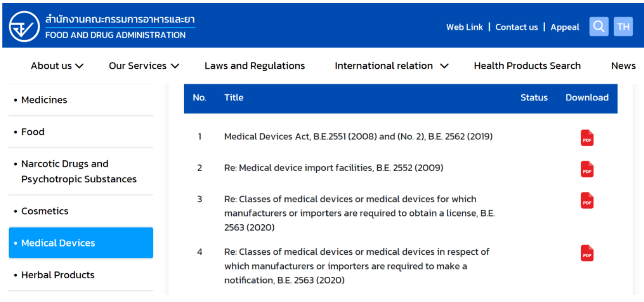Download PDF for notification classes document
This screenshot has height=302, width=644.
[x=587, y=253]
